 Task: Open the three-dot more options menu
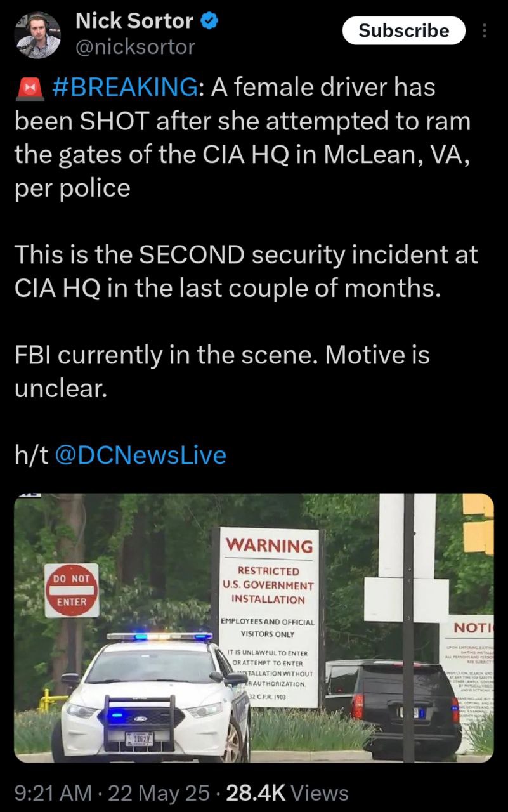[485, 30]
